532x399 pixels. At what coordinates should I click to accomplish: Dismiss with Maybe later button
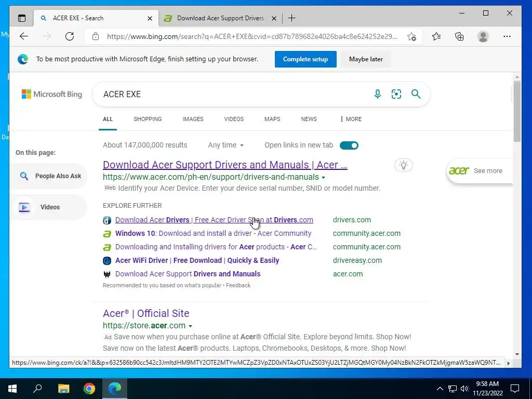coord(366,59)
